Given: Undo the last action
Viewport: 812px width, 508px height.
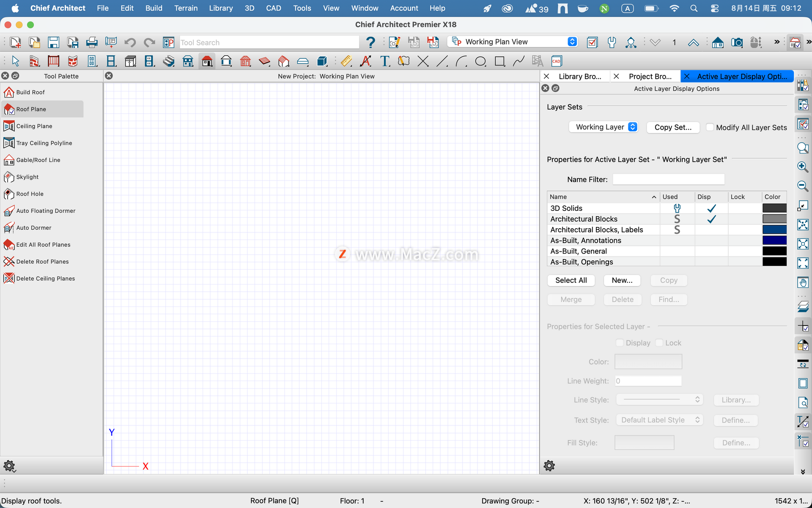Looking at the screenshot, I should (x=130, y=42).
